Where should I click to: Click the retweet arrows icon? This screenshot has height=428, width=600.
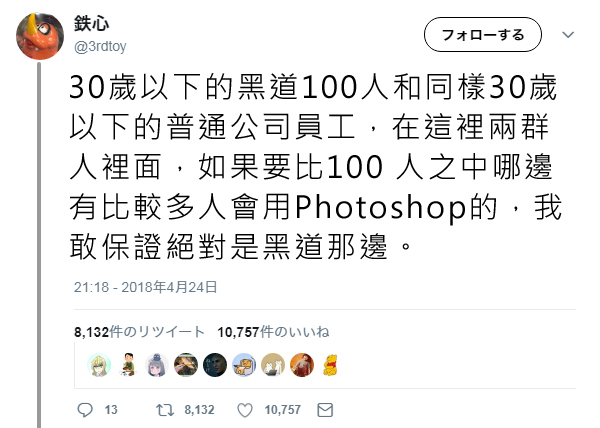[x=165, y=410]
